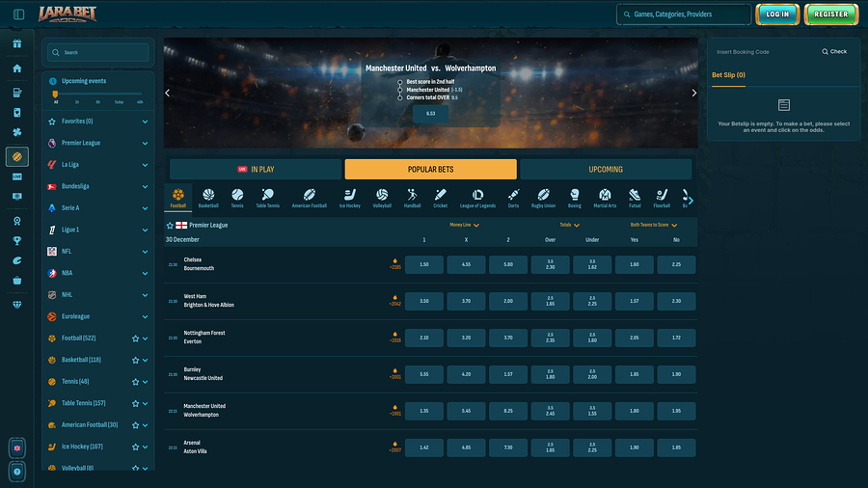Open the gift promotions sidebar icon
Screen dimensions: 868x488
pos(17,43)
